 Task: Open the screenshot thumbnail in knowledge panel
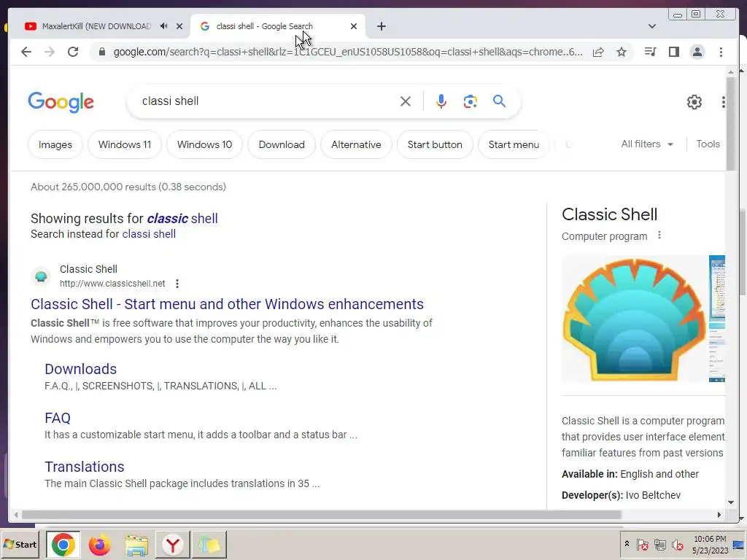click(717, 319)
